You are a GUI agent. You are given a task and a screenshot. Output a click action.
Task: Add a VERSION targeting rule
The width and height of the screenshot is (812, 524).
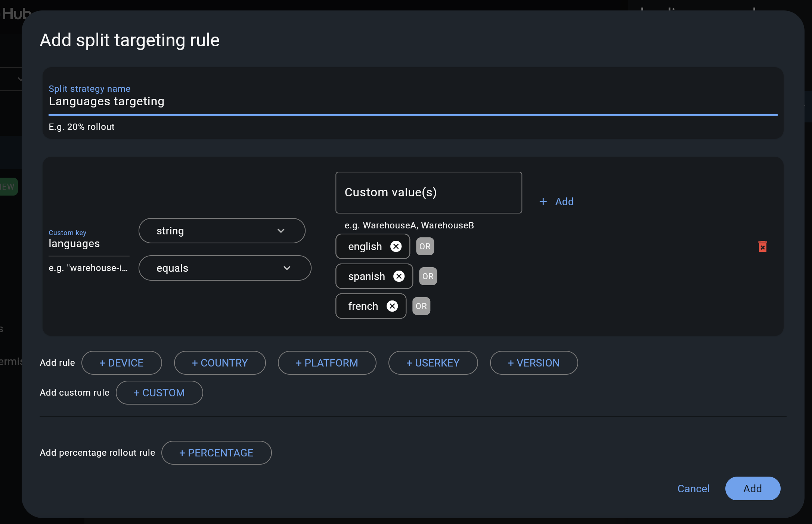coord(533,362)
